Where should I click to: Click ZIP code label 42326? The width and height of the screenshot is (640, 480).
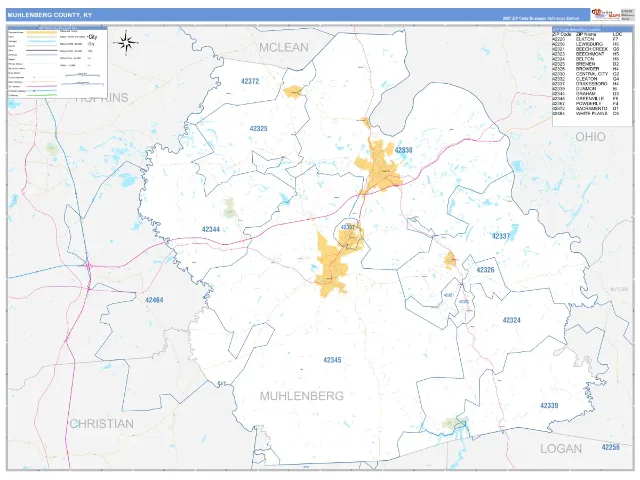pyautogui.click(x=485, y=270)
